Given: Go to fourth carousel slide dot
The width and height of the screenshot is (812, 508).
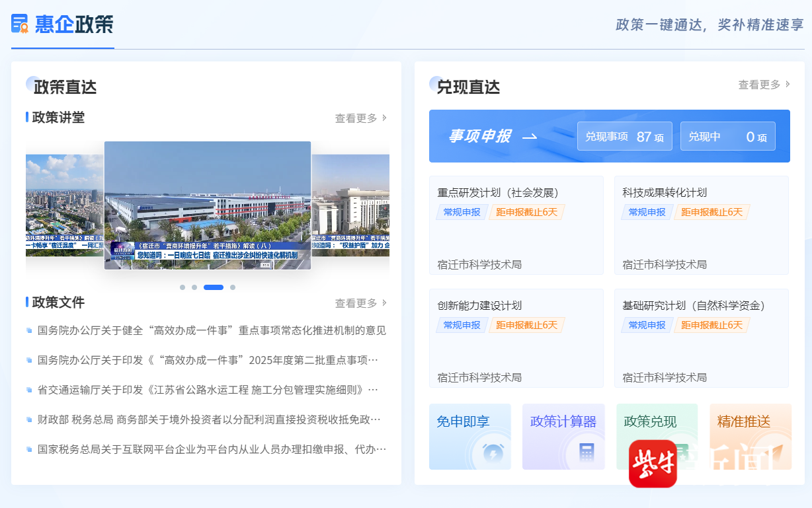Looking at the screenshot, I should coord(233,287).
